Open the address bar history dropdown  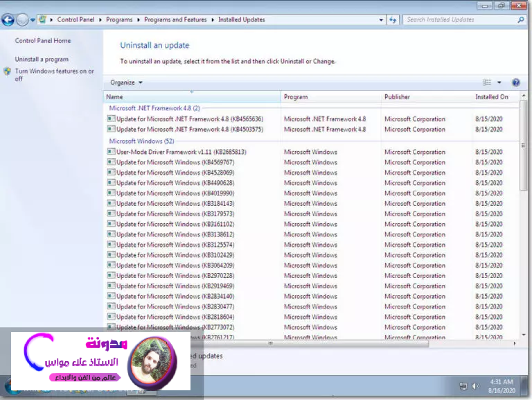381,20
